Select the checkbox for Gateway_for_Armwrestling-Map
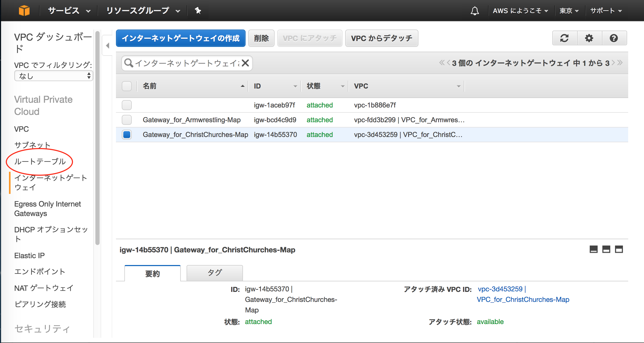Viewport: 644px width, 343px height. click(x=127, y=119)
